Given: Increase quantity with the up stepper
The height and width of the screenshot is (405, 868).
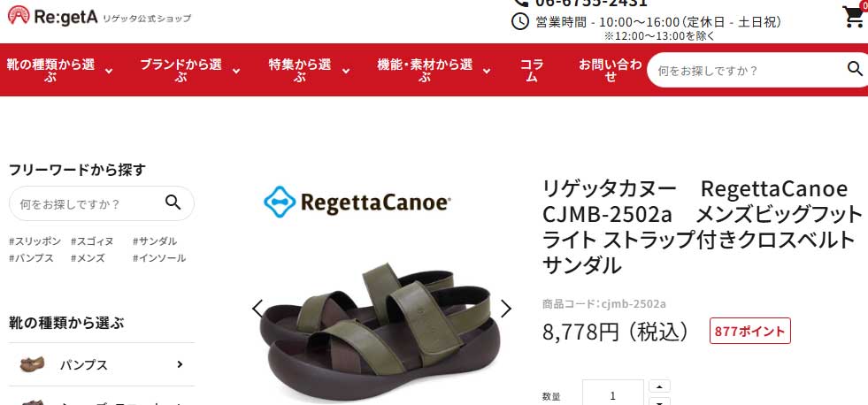Looking at the screenshot, I should [659, 386].
